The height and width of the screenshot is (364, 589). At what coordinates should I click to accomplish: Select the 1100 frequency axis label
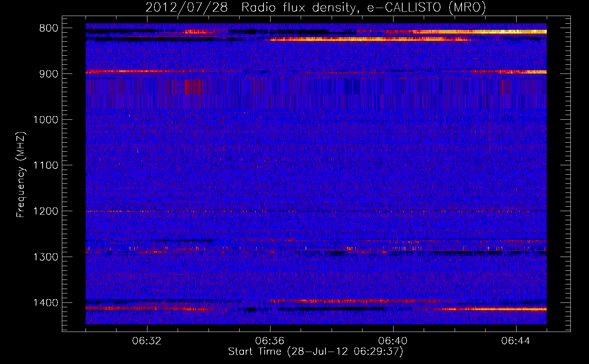(x=46, y=166)
